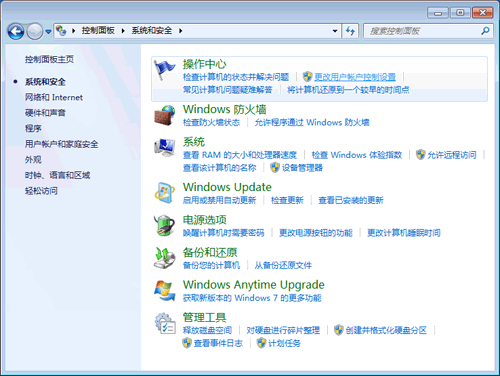Expand arrow before 控制面板 in breadcrumb

(74, 31)
